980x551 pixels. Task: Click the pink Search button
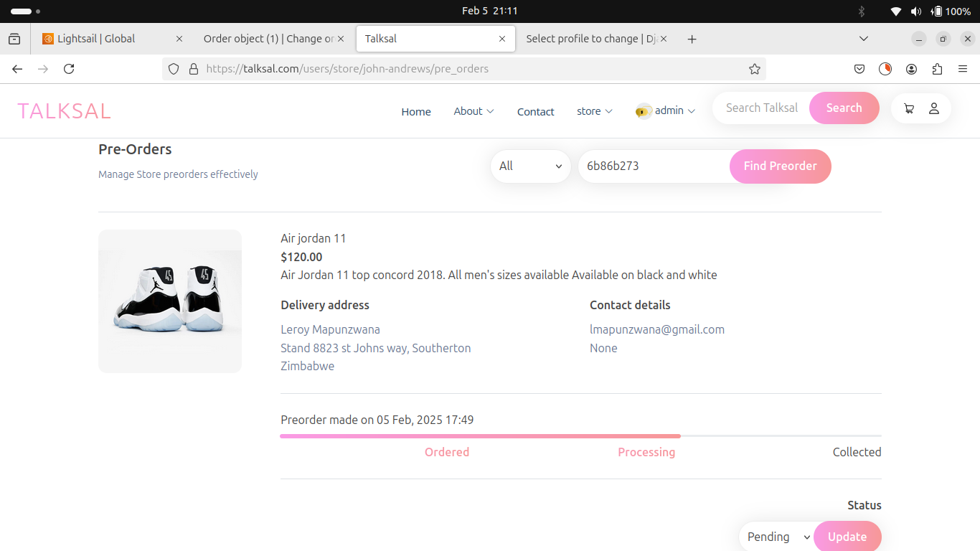click(844, 108)
